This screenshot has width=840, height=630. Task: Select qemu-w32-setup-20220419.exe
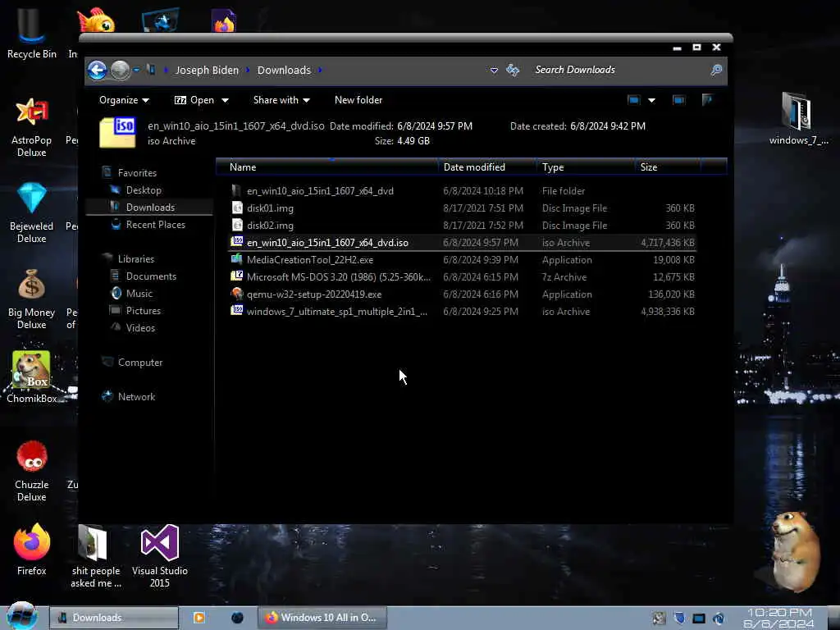click(x=463, y=294)
